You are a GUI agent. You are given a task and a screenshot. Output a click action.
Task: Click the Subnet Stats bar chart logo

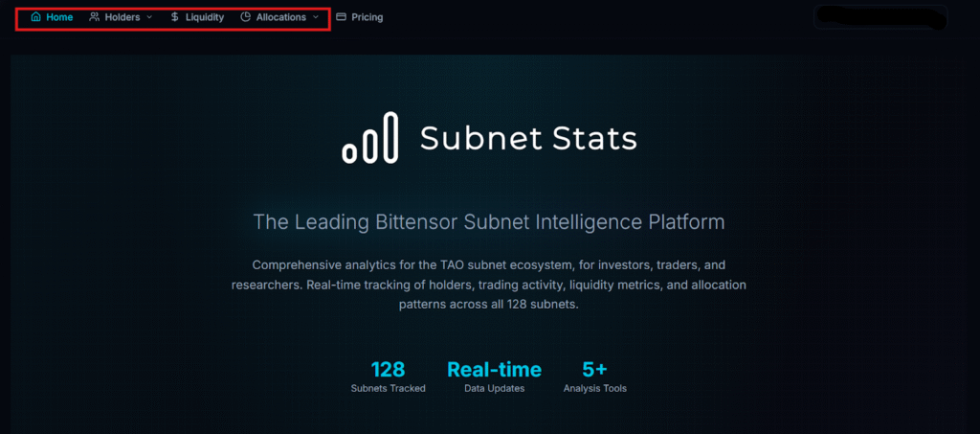coord(370,138)
